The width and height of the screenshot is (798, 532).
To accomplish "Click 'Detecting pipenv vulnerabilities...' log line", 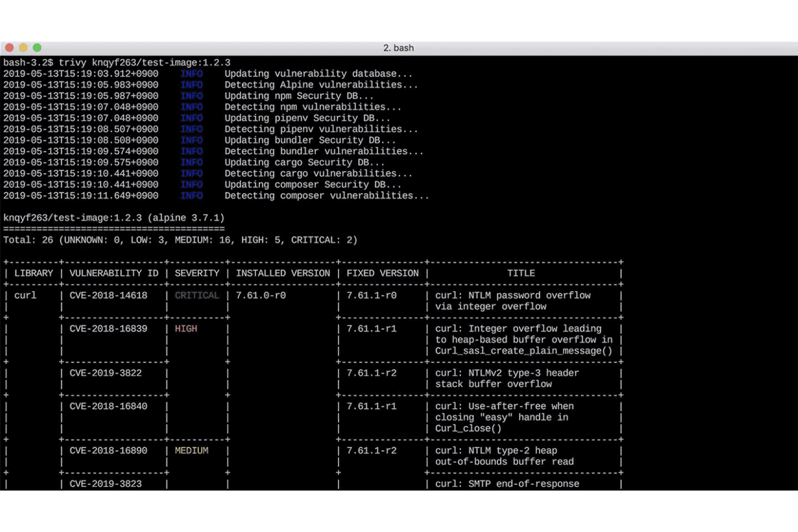I will [321, 129].
